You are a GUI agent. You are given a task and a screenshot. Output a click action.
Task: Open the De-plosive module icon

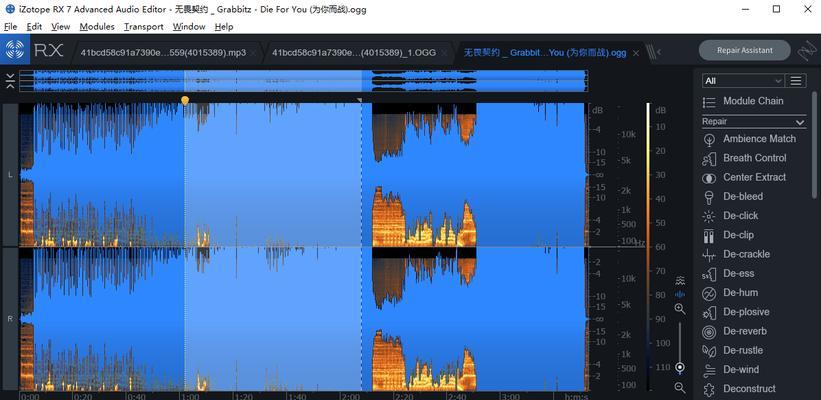tap(709, 313)
